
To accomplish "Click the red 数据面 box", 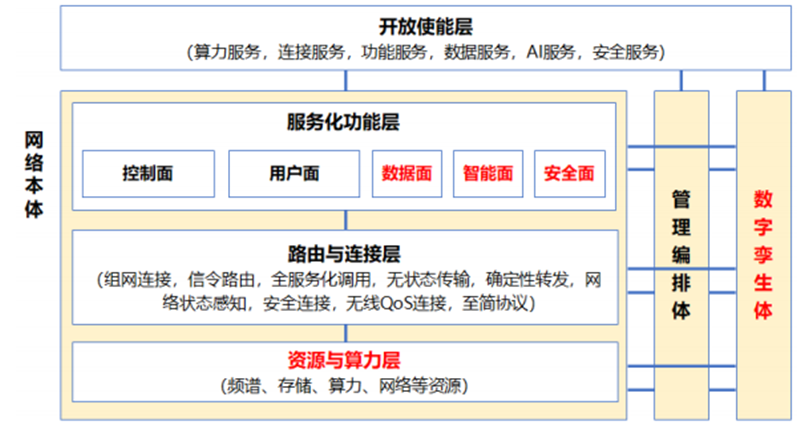I will [407, 173].
